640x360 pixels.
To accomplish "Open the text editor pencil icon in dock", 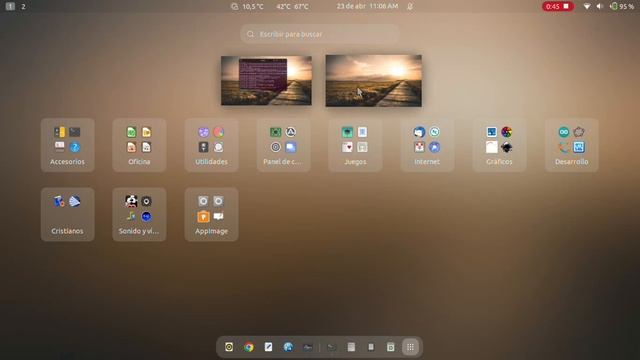I will (x=268, y=347).
